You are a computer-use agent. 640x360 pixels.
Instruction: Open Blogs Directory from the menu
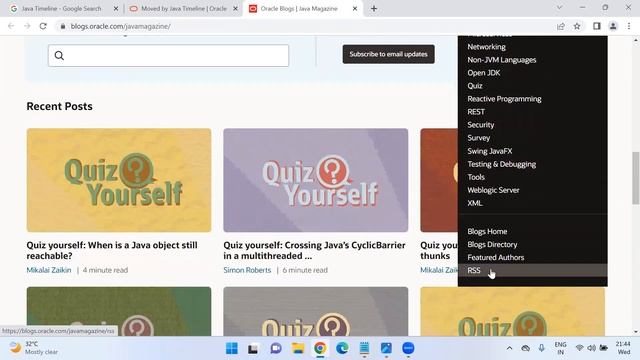492,244
